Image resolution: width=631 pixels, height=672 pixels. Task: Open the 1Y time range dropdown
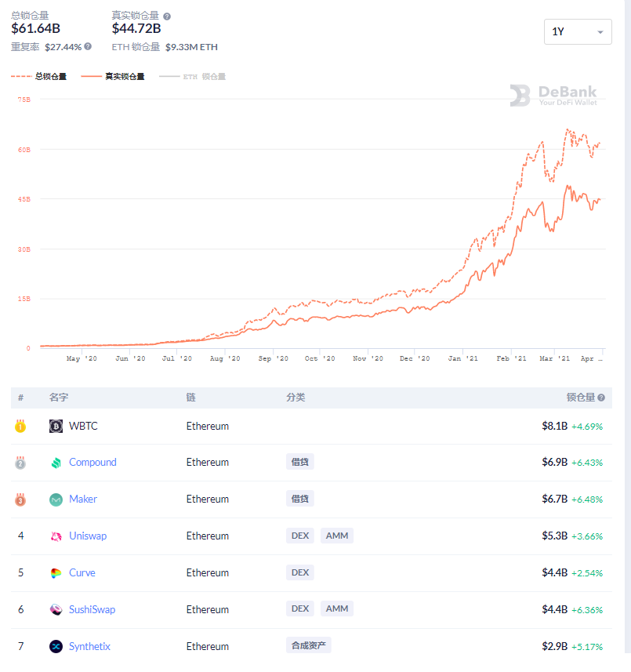point(578,31)
